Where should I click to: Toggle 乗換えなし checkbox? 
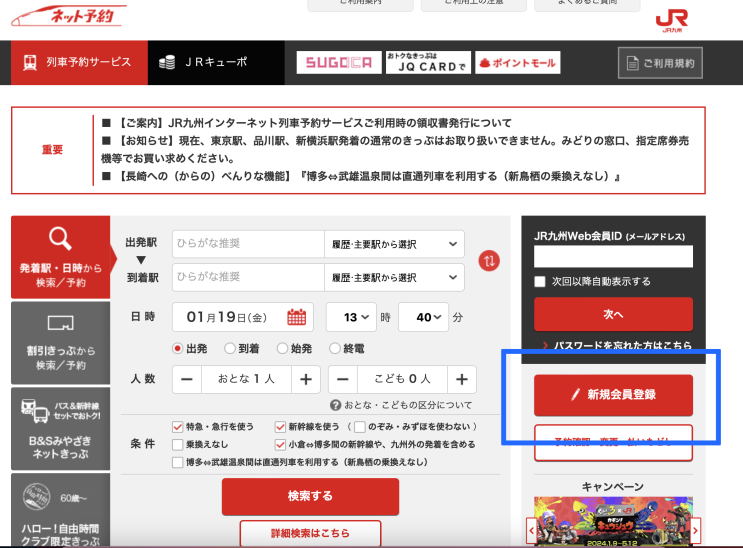click(178, 444)
